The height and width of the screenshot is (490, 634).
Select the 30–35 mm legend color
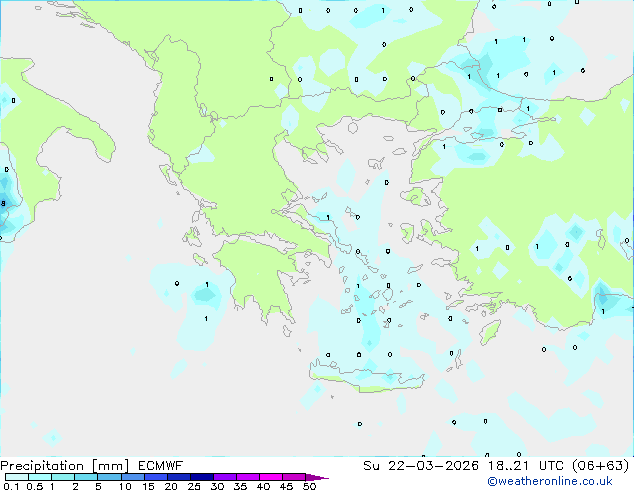[225, 477]
